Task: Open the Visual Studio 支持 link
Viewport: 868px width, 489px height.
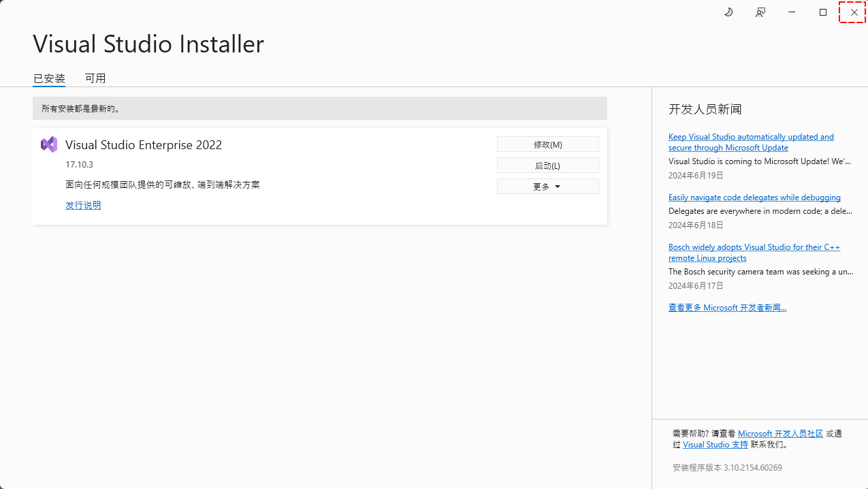Action: (x=715, y=445)
